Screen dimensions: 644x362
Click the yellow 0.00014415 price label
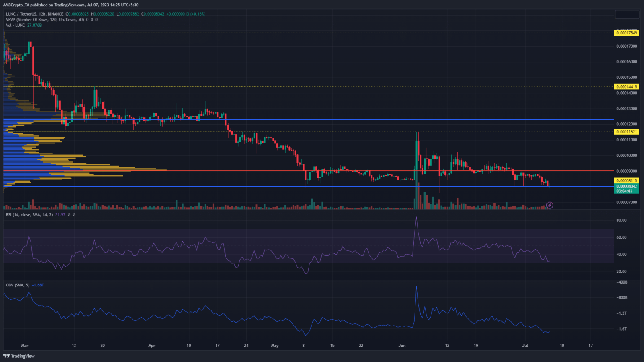(x=626, y=87)
